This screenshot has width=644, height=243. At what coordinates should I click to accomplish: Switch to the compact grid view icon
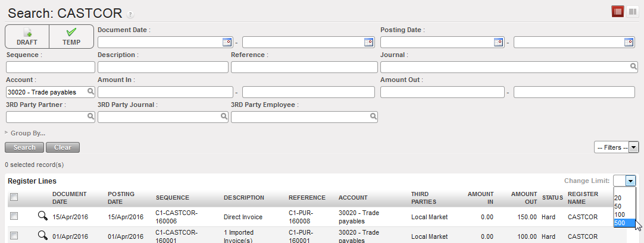(x=632, y=11)
